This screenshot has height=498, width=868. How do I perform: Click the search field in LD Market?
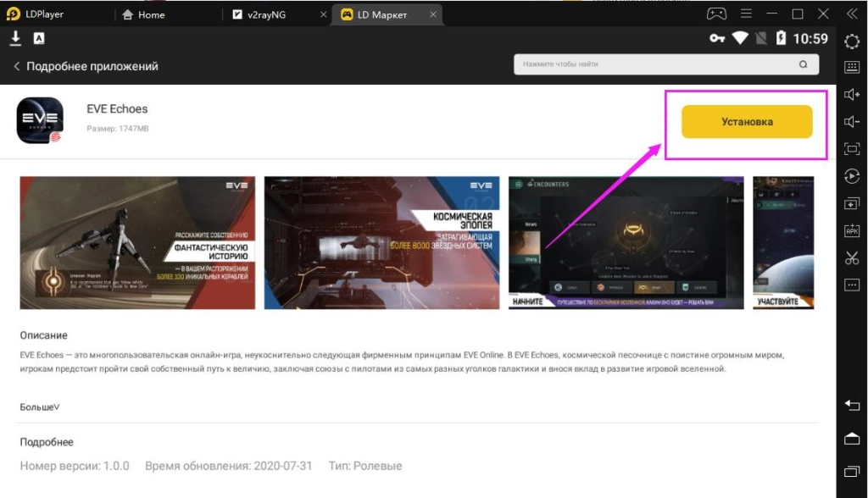(657, 64)
